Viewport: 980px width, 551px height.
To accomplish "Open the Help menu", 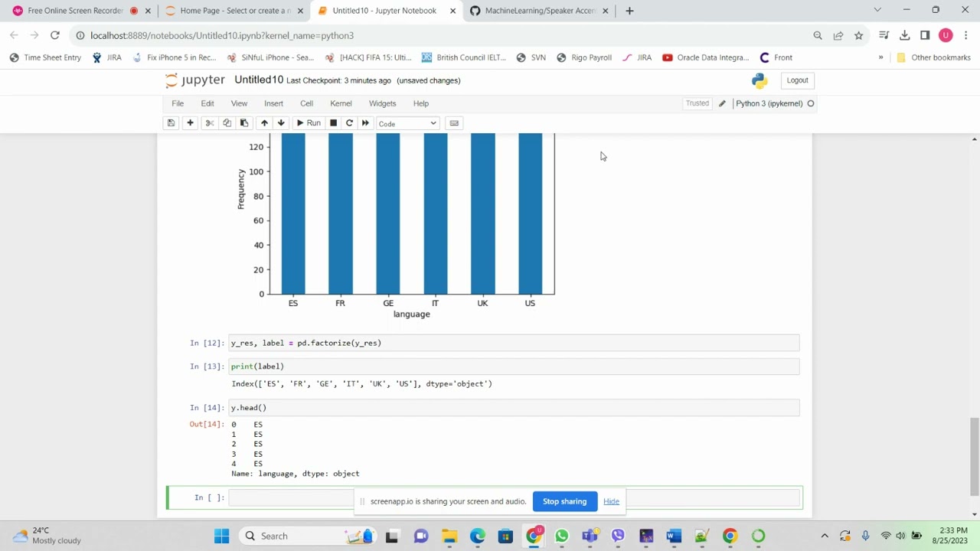I will point(421,103).
